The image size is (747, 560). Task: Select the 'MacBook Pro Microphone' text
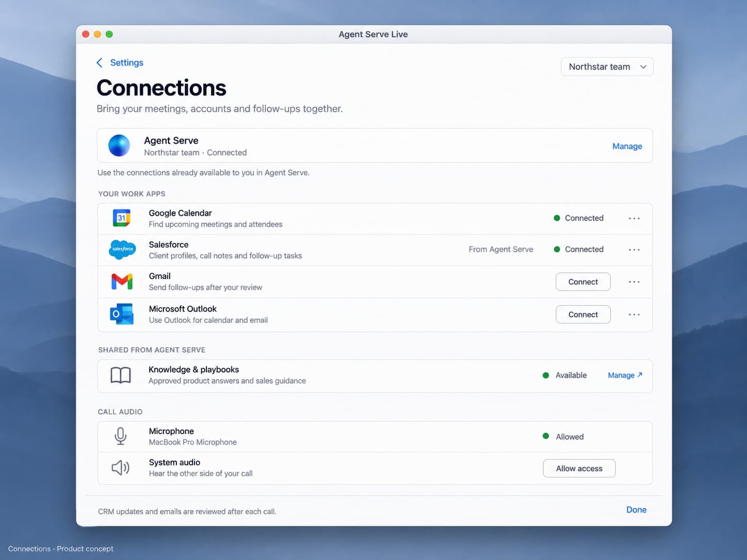193,442
